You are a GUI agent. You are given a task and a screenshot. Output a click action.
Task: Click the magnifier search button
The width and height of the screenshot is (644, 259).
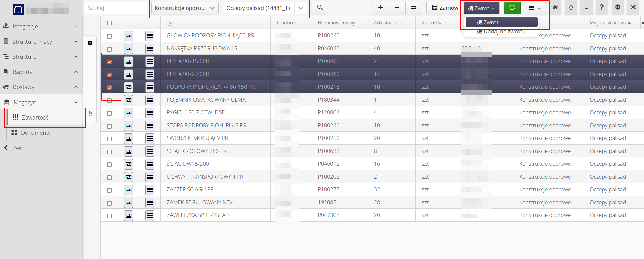(x=320, y=8)
